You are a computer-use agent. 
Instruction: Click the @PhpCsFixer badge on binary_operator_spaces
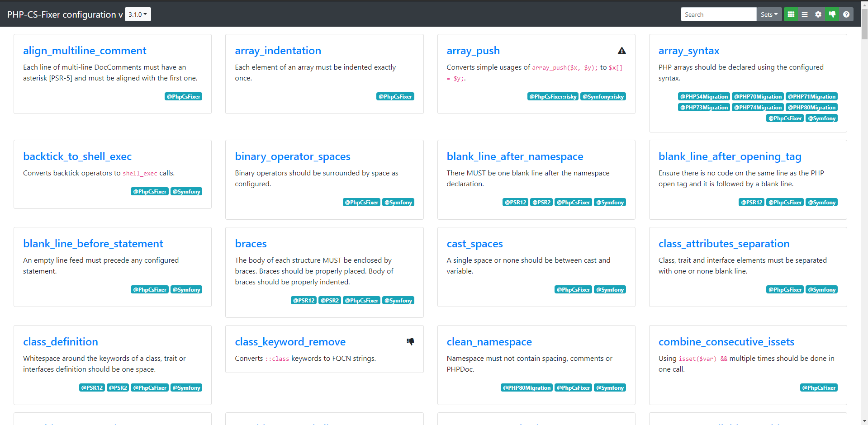click(361, 203)
